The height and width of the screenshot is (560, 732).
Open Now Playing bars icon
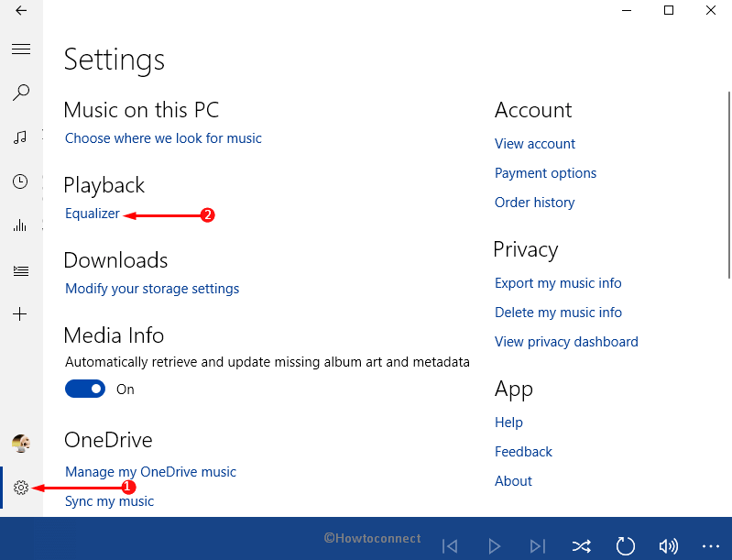pyautogui.click(x=20, y=225)
